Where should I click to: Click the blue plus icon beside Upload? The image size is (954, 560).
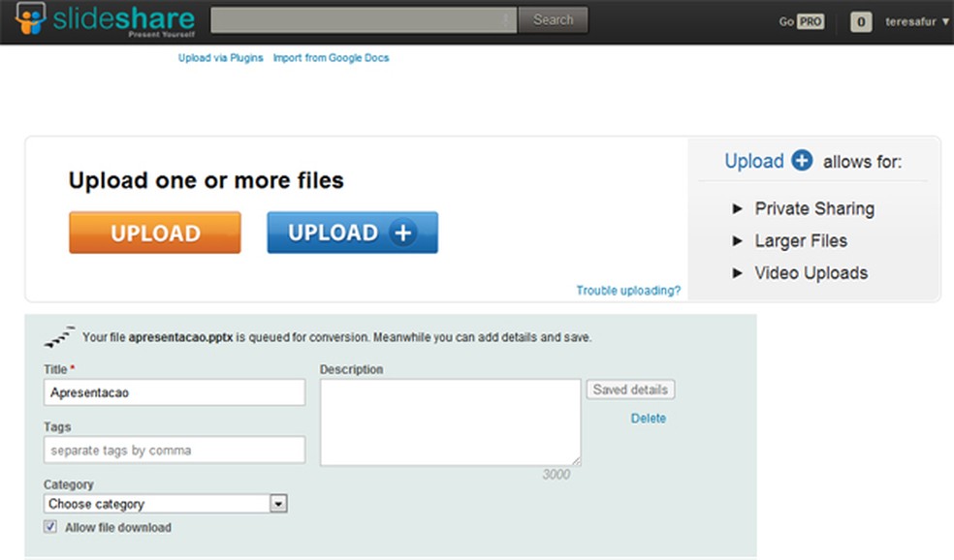tap(802, 161)
